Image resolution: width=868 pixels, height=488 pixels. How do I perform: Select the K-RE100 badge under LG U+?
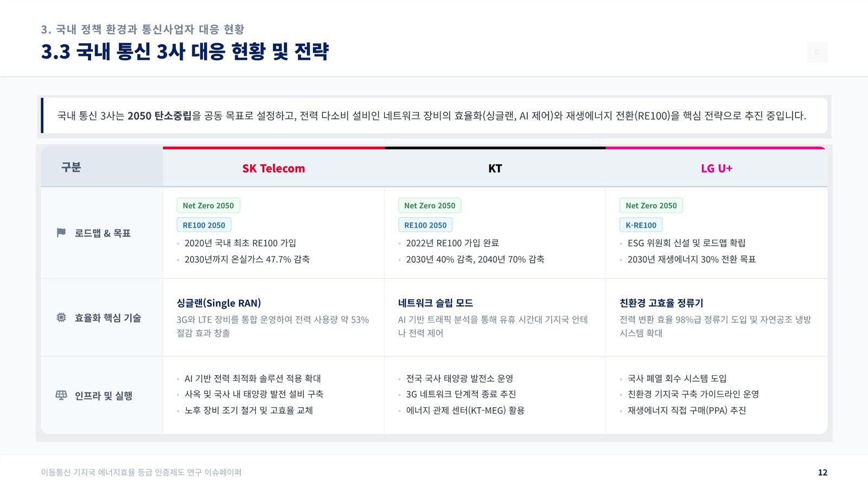pos(641,225)
